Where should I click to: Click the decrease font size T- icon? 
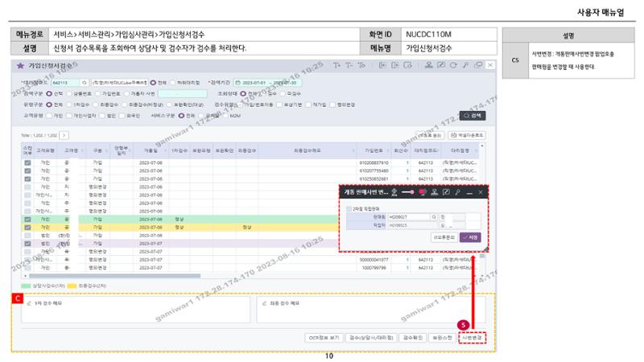tap(349, 65)
